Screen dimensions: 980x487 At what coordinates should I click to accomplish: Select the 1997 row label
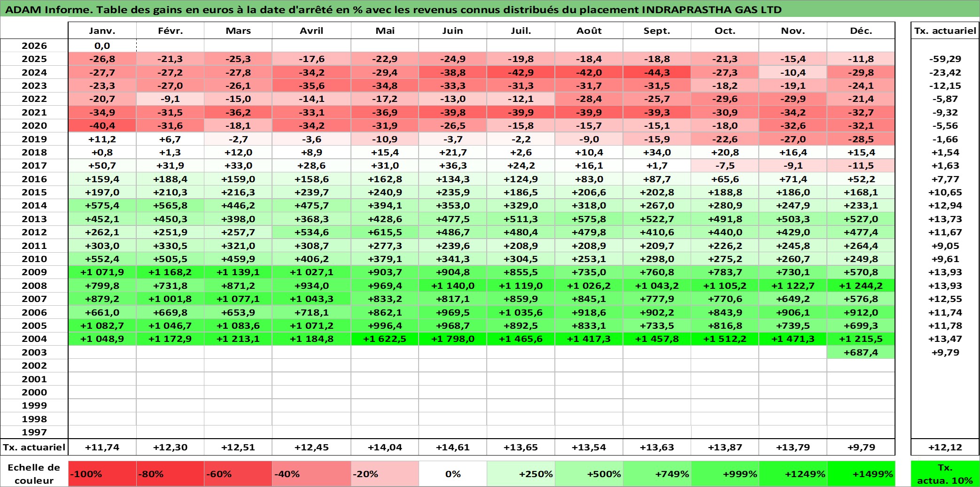click(34, 432)
